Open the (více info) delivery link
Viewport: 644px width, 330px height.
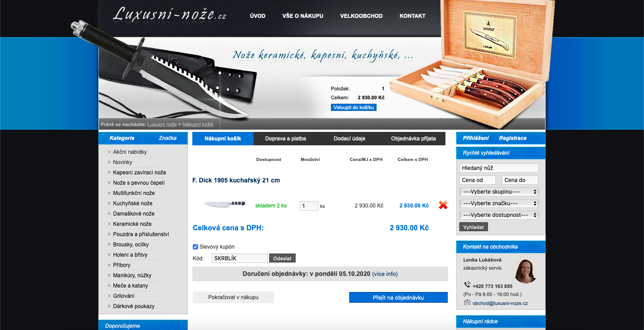[385, 274]
